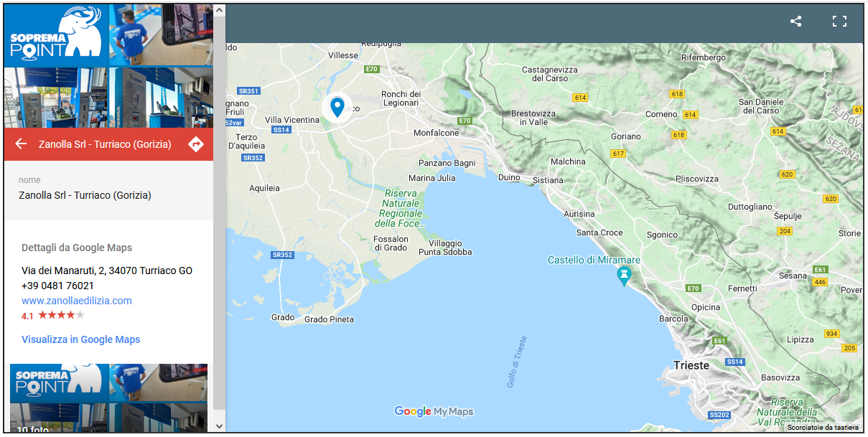Click the SS202 road badge near Trieste
The height and width of the screenshot is (437, 868).
719,415
